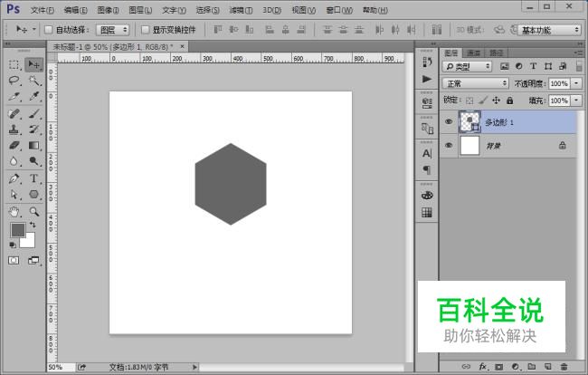Select the Pen tool
Viewport: 588px width, 375px height.
click(14, 178)
